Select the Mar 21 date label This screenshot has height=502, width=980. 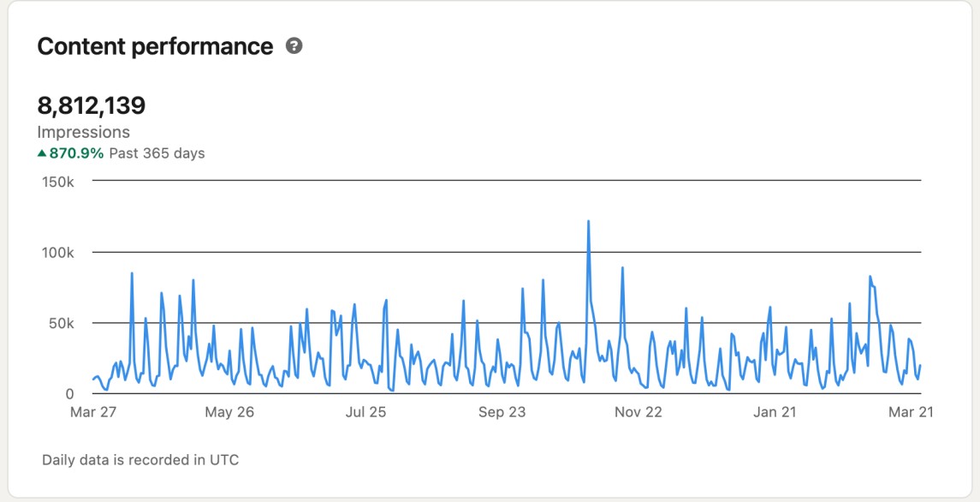[911, 412]
